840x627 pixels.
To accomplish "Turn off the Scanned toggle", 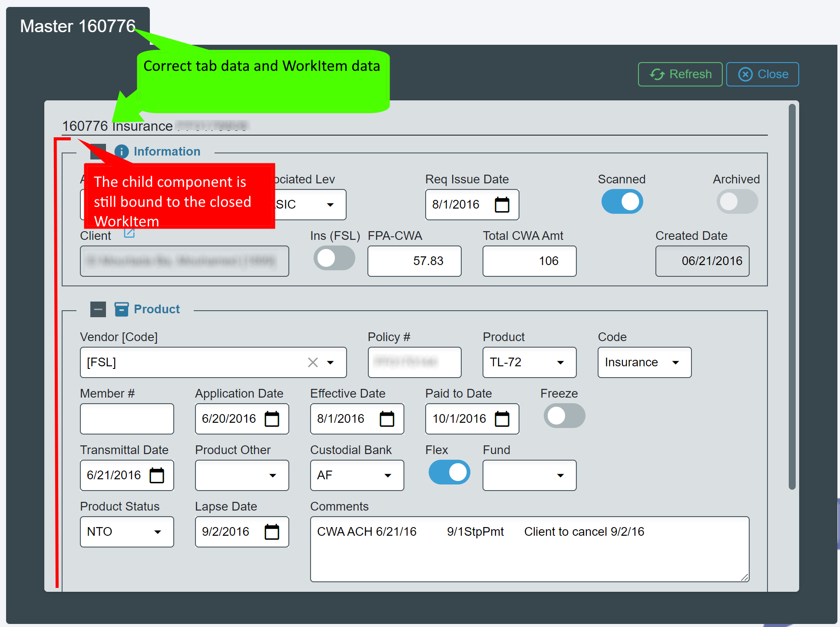I will coord(622,202).
